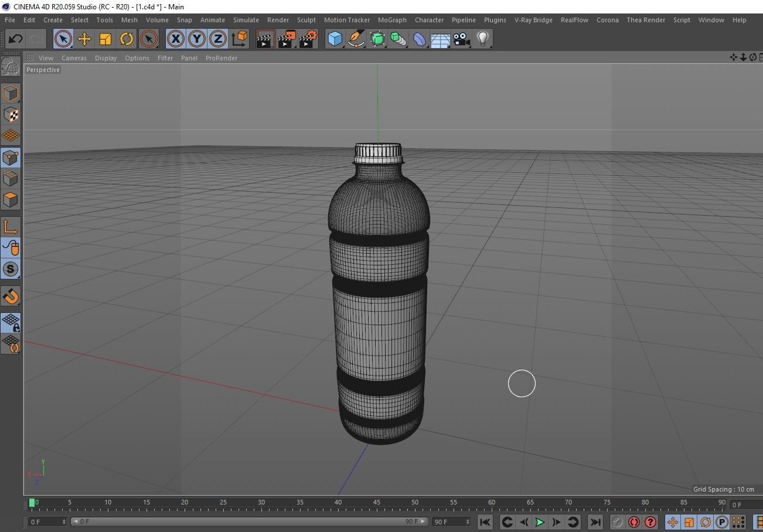Click the timeline preview range slider bar

pyautogui.click(x=250, y=521)
